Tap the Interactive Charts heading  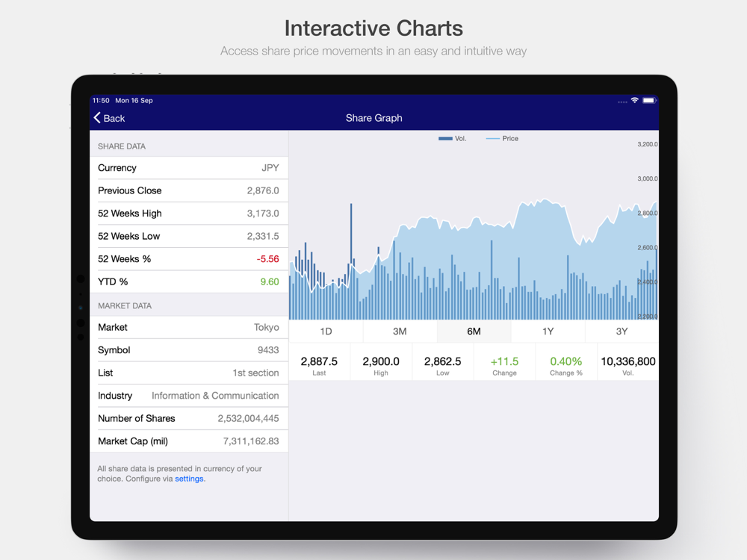(x=373, y=28)
